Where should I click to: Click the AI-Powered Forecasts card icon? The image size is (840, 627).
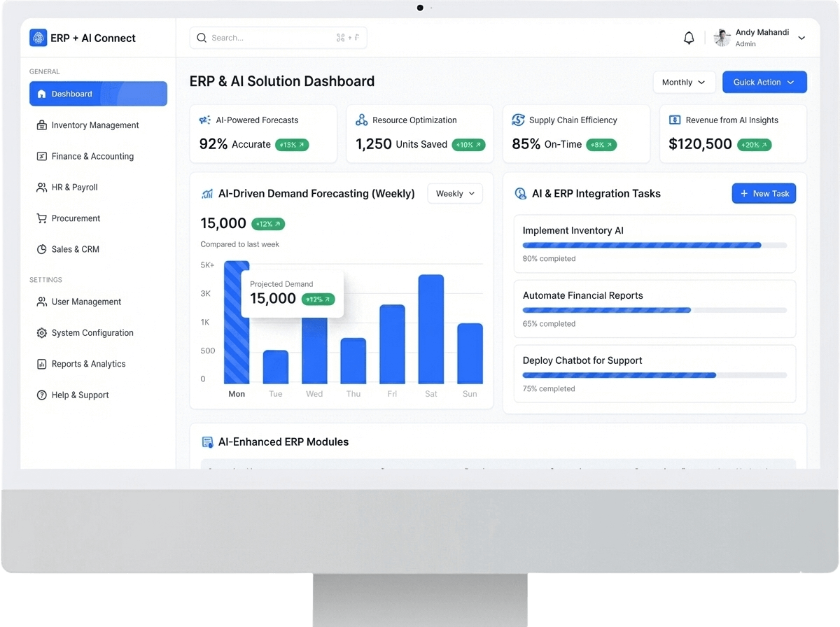tap(205, 120)
